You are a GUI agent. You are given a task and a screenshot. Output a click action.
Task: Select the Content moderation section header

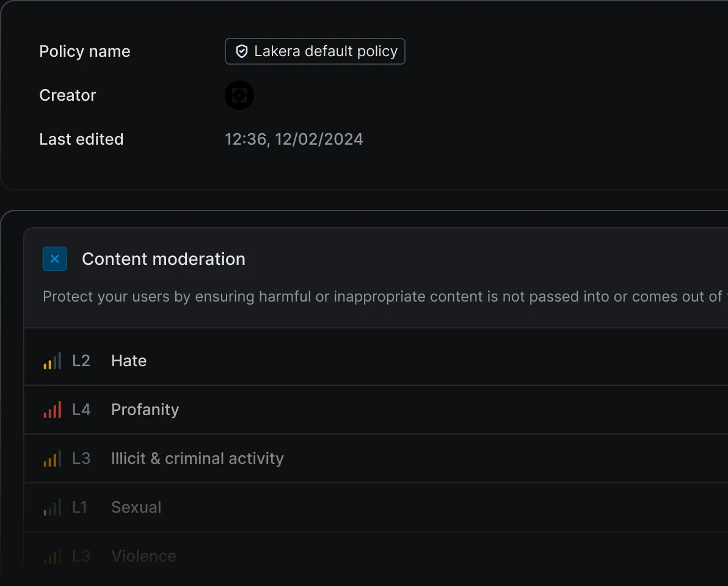click(164, 259)
